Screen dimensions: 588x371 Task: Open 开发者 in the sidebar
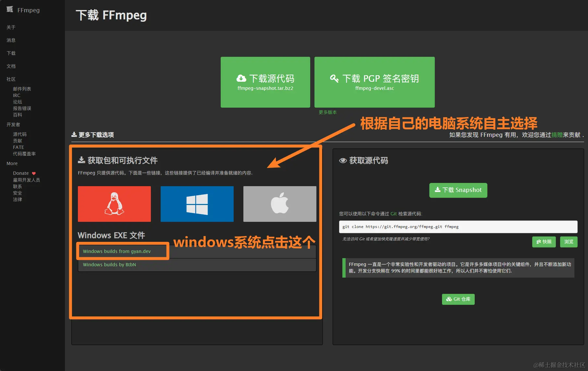pos(13,125)
